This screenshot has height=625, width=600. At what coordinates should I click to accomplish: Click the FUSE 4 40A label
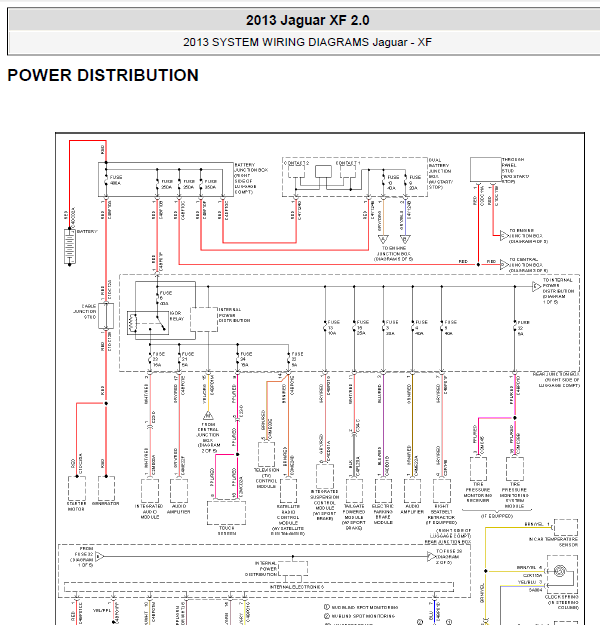pos(421,327)
